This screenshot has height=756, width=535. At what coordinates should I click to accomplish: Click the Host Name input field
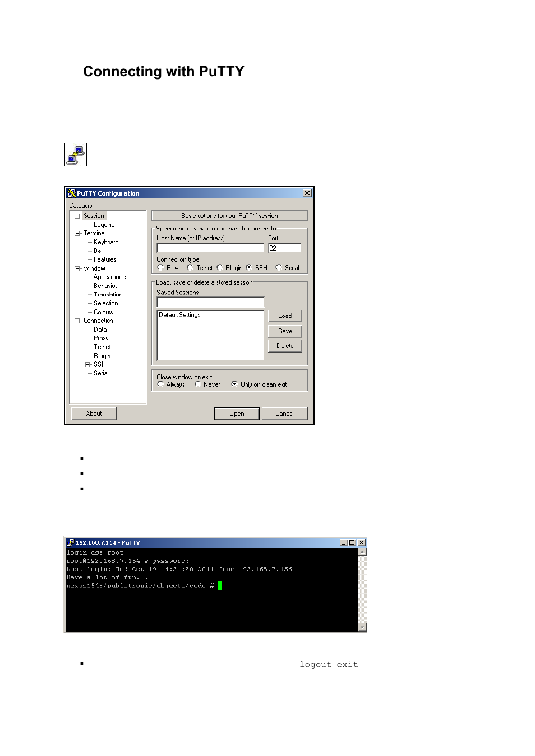[211, 248]
